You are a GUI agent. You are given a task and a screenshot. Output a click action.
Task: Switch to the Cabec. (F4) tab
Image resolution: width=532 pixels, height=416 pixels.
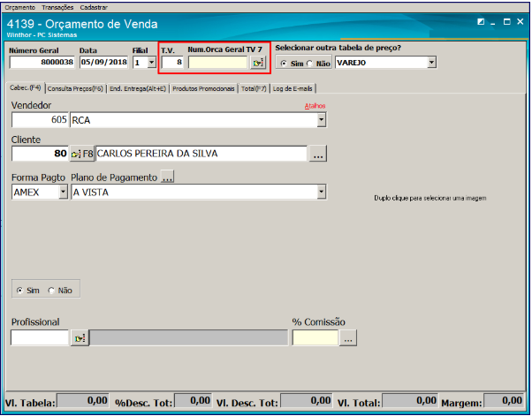tap(26, 87)
